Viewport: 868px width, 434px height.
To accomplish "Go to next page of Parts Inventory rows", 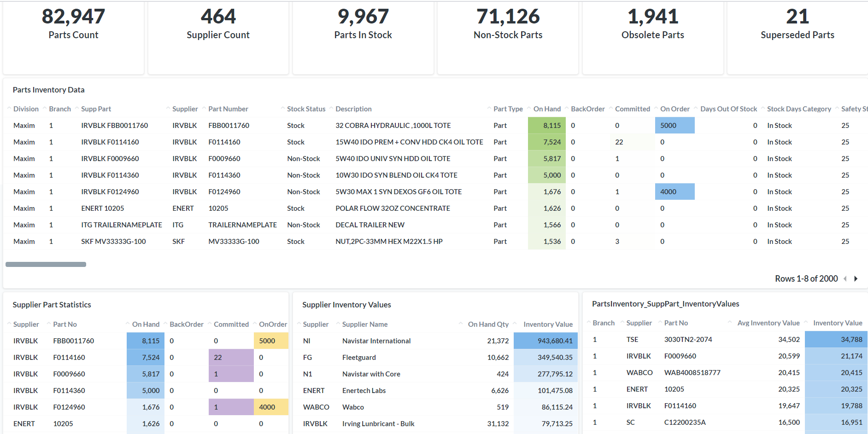I will tap(856, 278).
